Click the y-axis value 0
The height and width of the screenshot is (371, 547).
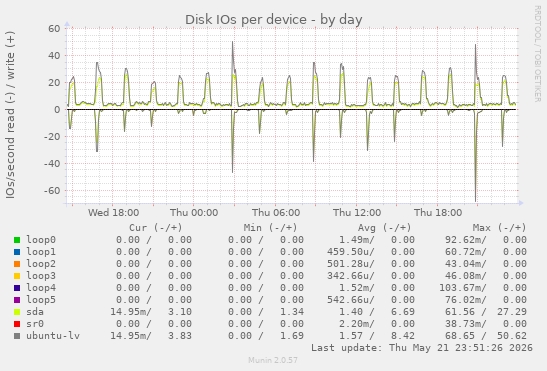coord(57,110)
